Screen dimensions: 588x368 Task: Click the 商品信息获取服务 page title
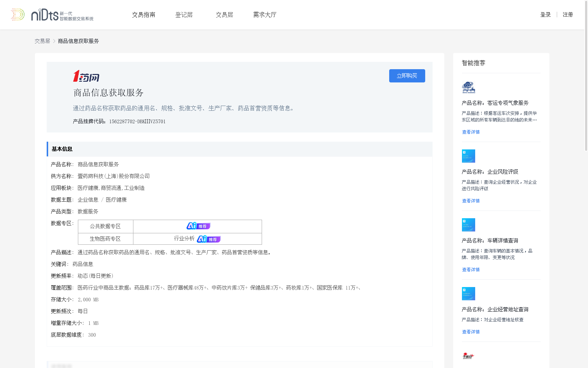coord(108,93)
